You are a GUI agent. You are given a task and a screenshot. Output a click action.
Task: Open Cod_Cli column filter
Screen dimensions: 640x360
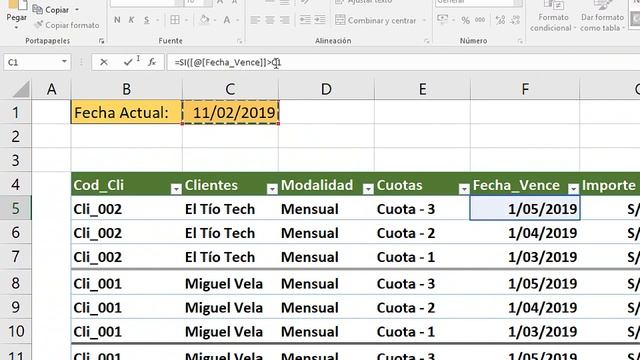176,189
